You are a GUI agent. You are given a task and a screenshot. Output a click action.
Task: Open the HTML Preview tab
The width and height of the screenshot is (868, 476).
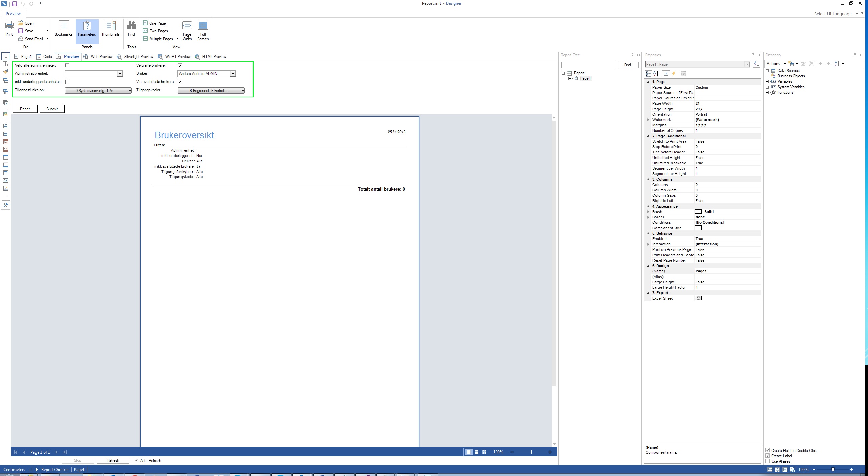click(211, 57)
